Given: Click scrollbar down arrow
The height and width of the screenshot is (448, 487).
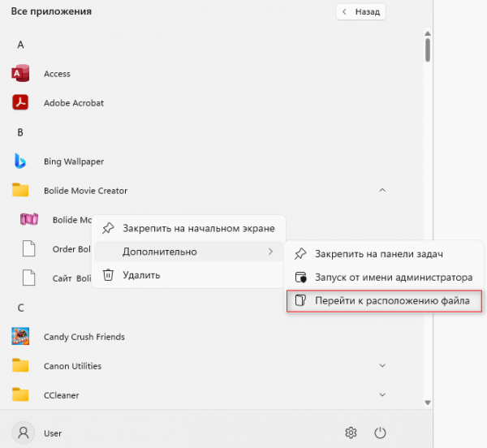Looking at the screenshot, I should (x=428, y=403).
